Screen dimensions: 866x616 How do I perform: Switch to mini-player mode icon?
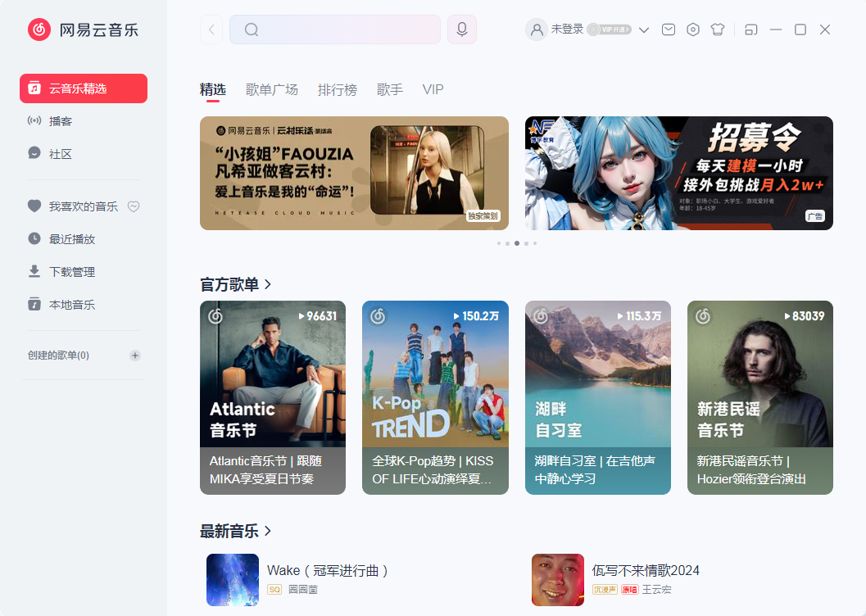tap(750, 29)
